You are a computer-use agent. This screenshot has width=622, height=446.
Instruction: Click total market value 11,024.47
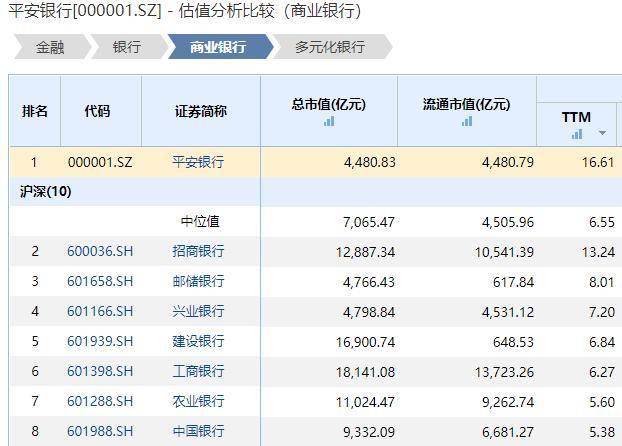(366, 402)
